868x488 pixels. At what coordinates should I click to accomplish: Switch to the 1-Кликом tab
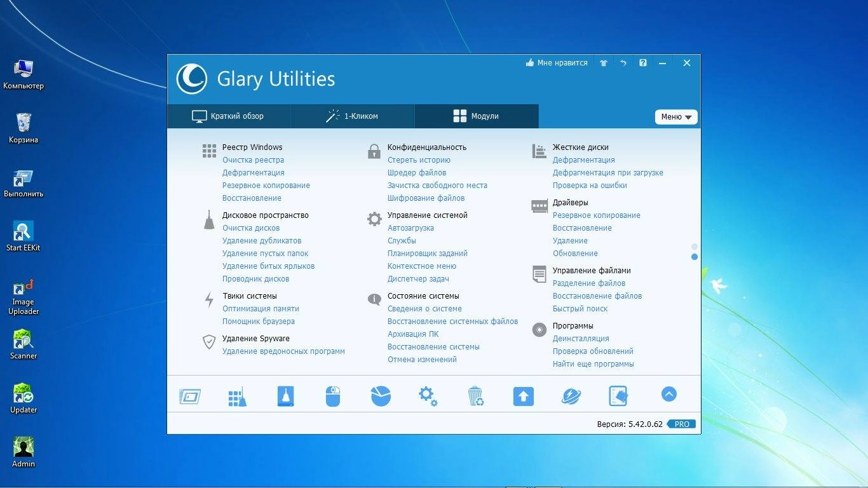click(x=353, y=116)
